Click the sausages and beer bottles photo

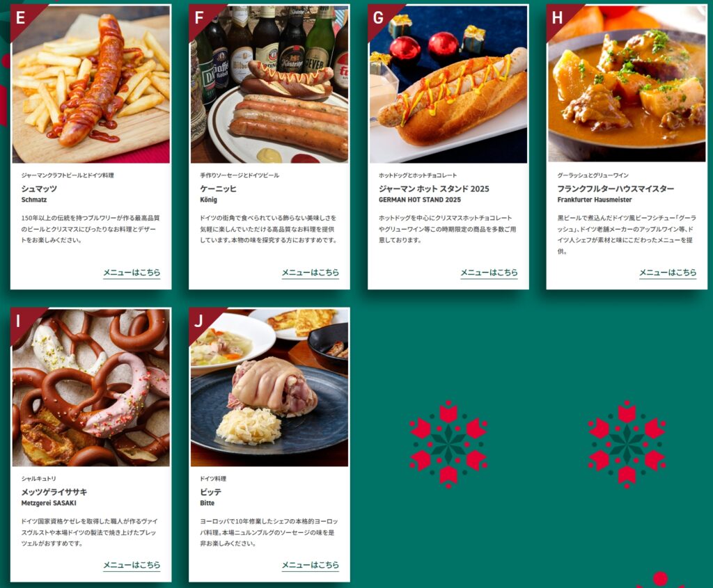[269, 84]
